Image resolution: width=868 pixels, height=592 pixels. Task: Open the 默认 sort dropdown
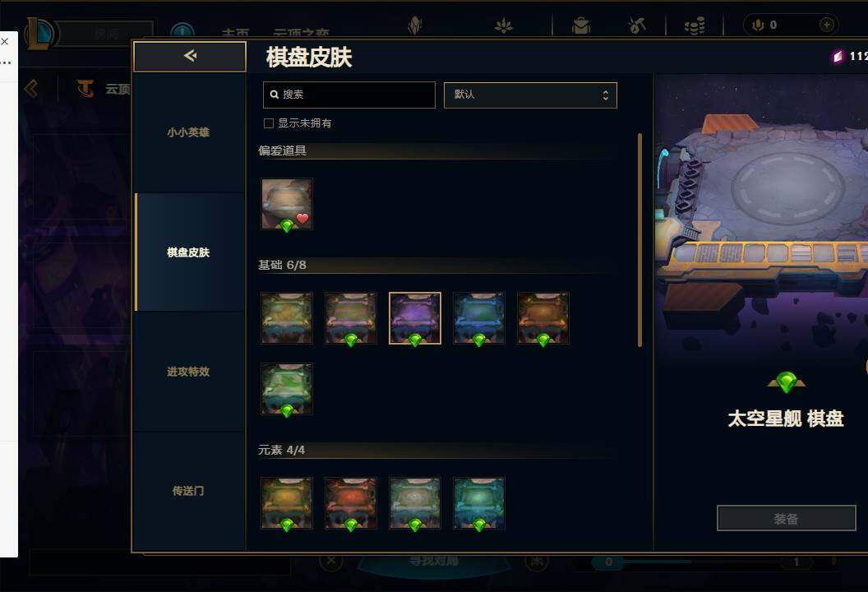tap(530, 95)
